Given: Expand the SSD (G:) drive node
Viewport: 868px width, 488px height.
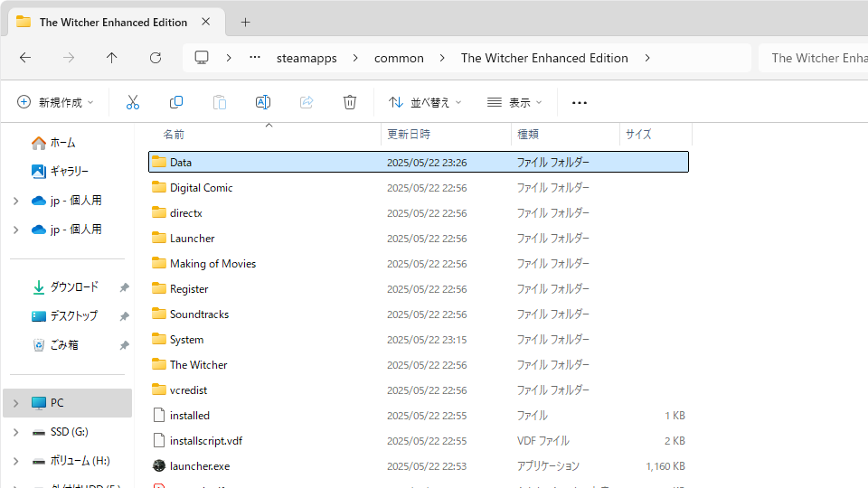Looking at the screenshot, I should pos(16,432).
